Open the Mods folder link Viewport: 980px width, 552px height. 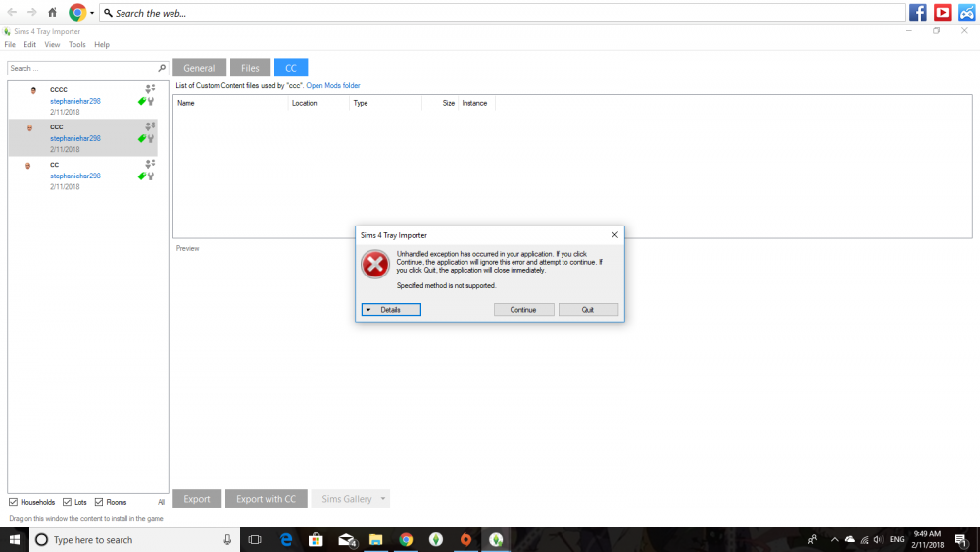pos(333,85)
